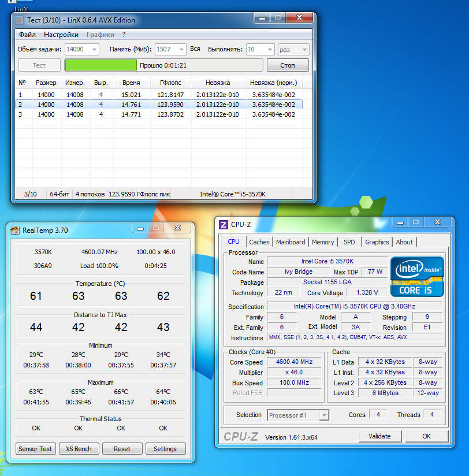Image resolution: width=469 pixels, height=476 pixels.
Task: Click the Тест button in LinX
Action: coord(39,65)
